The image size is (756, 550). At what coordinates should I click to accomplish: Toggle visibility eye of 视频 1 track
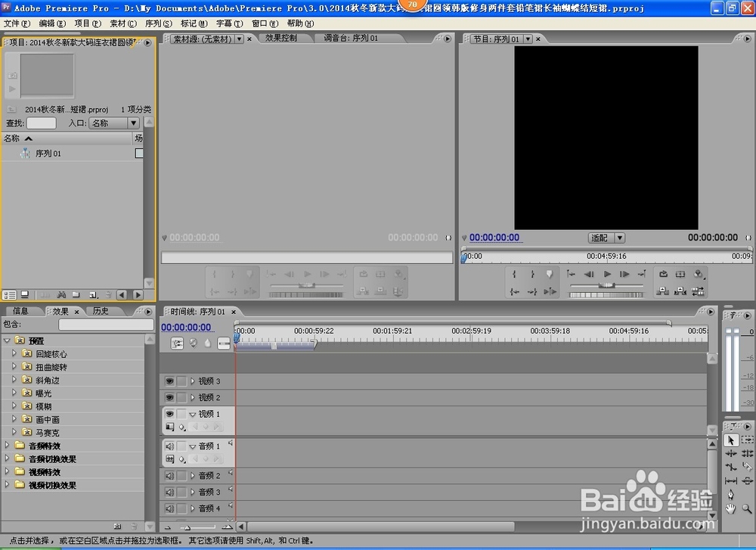(x=169, y=414)
